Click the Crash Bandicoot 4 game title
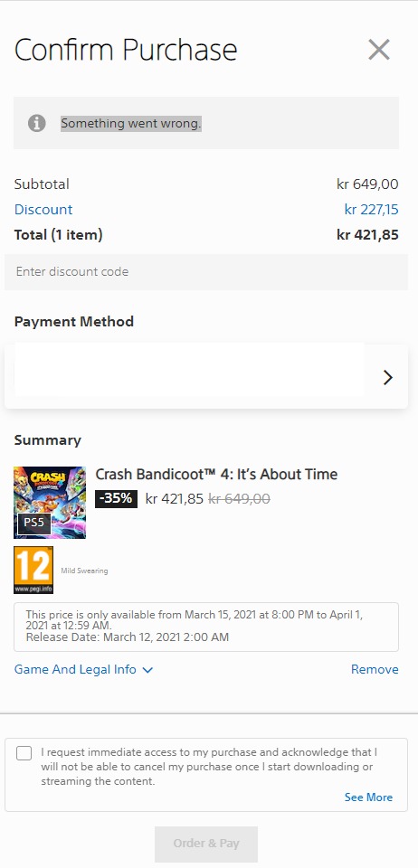Viewport: 418px width, 868px height. pos(216,475)
